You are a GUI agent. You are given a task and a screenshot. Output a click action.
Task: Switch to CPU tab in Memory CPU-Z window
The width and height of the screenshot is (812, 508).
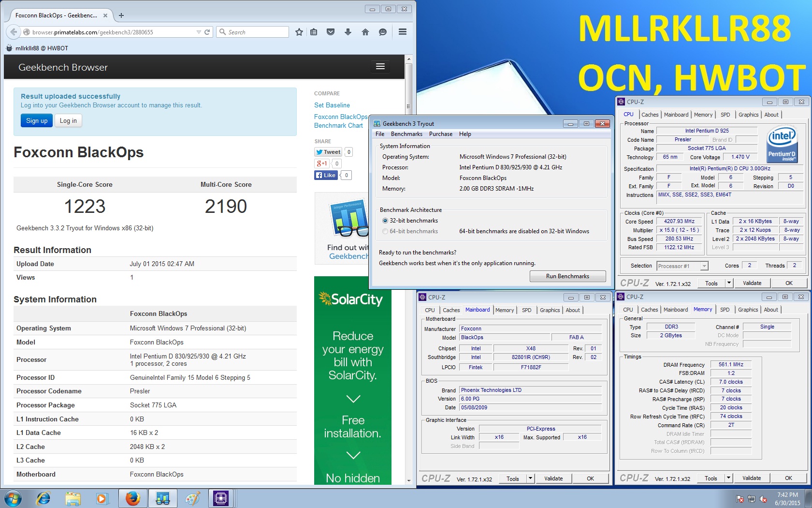[628, 310]
